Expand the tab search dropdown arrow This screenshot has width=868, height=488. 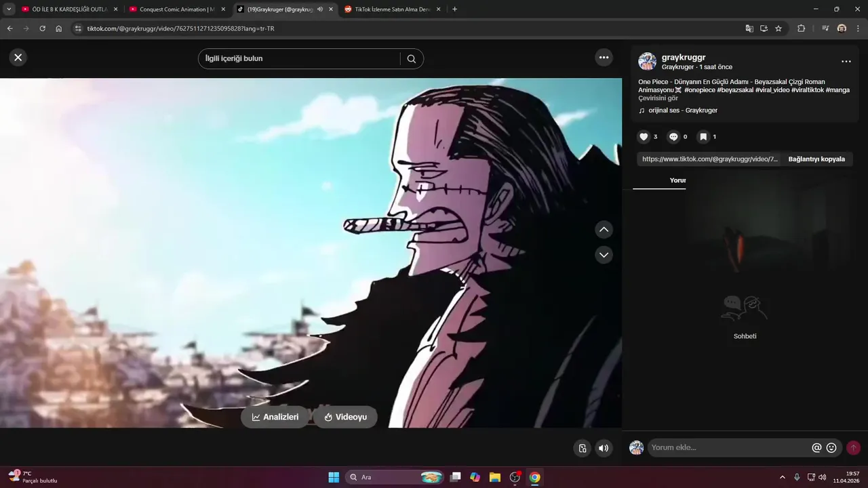9,9
